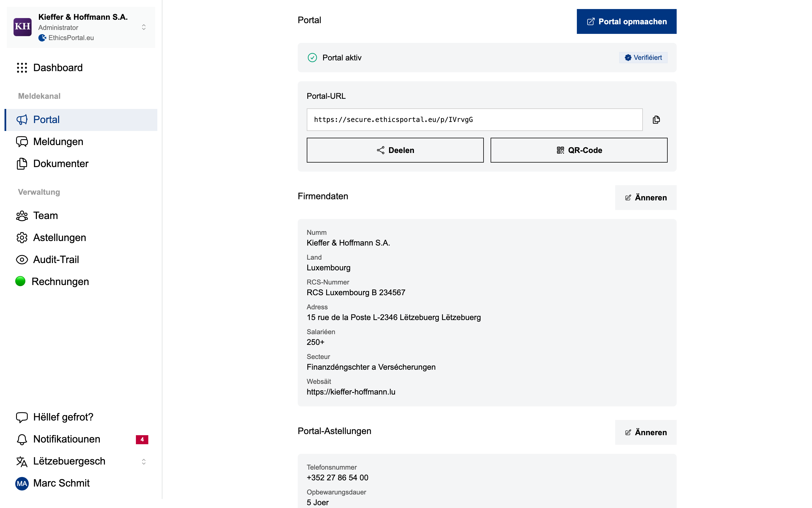Viewport: 812px width, 508px height.
Task: Open Hëllef gefrot? help link
Action: coord(81,417)
